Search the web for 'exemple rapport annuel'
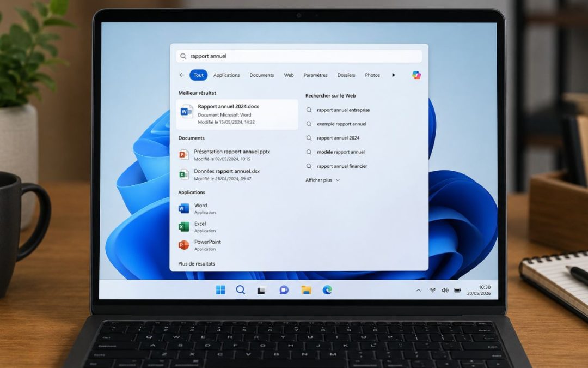Screen dimensions: 588x368 pyautogui.click(x=341, y=124)
